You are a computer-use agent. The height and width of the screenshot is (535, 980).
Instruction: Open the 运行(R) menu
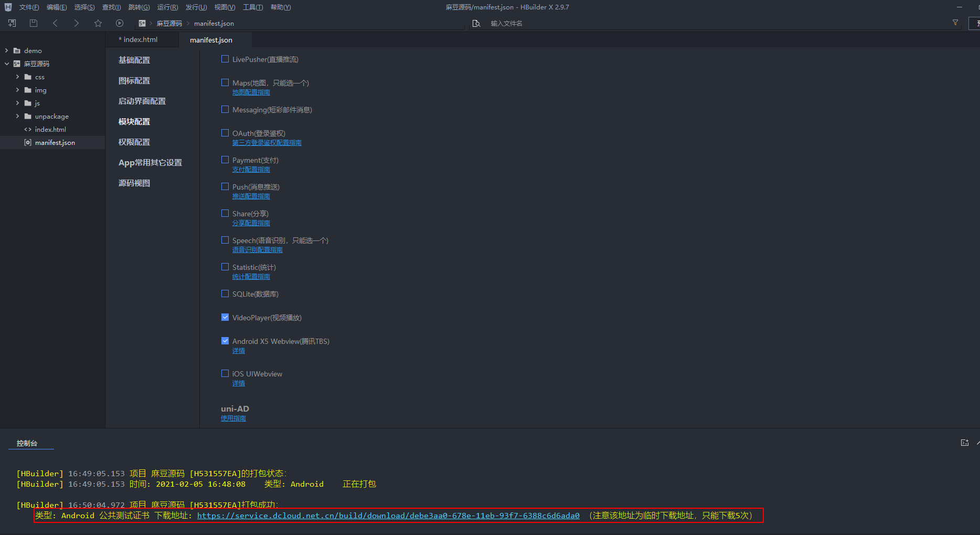pyautogui.click(x=167, y=7)
